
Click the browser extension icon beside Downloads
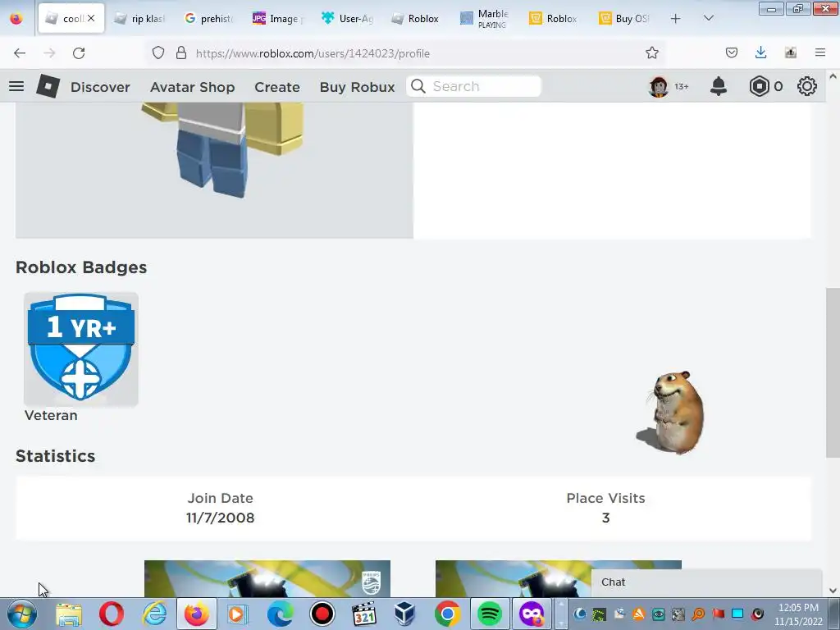click(x=791, y=52)
